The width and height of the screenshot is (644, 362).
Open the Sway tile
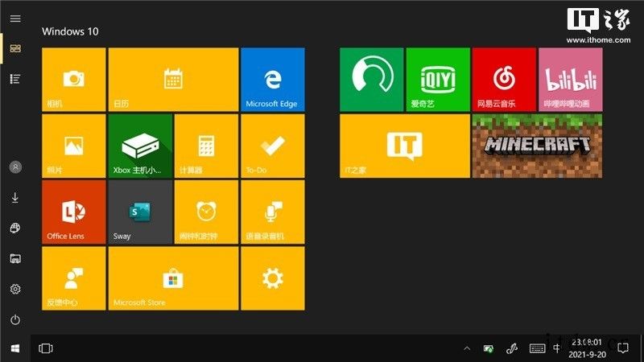point(140,212)
